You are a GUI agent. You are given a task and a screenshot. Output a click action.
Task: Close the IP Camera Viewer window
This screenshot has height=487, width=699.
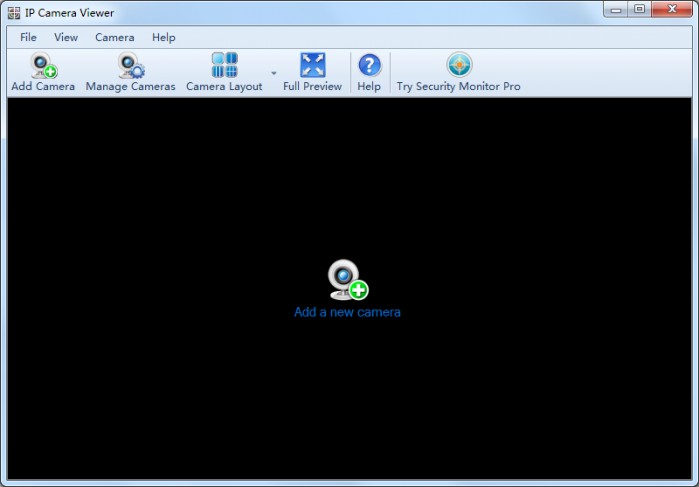672,9
